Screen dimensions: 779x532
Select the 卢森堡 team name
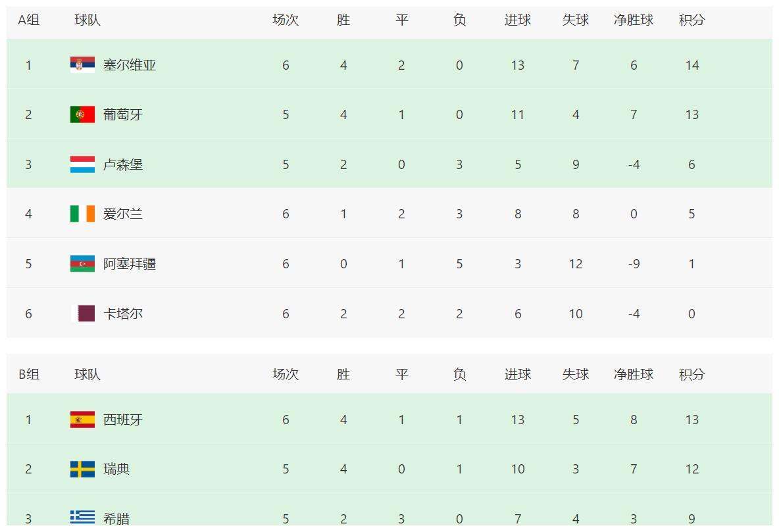pyautogui.click(x=123, y=164)
